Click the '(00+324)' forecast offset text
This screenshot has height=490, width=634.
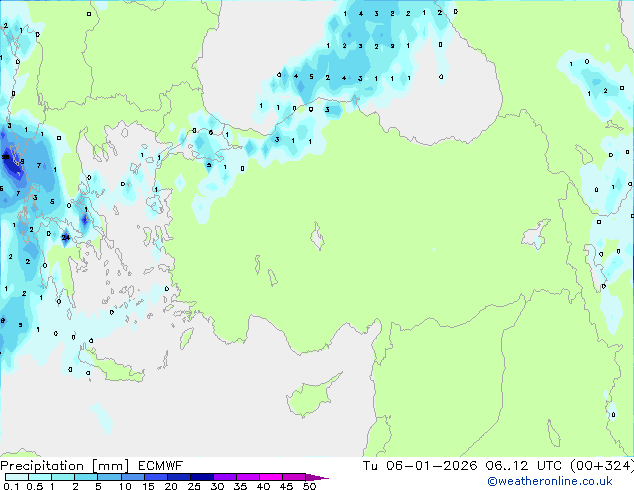pos(602,466)
